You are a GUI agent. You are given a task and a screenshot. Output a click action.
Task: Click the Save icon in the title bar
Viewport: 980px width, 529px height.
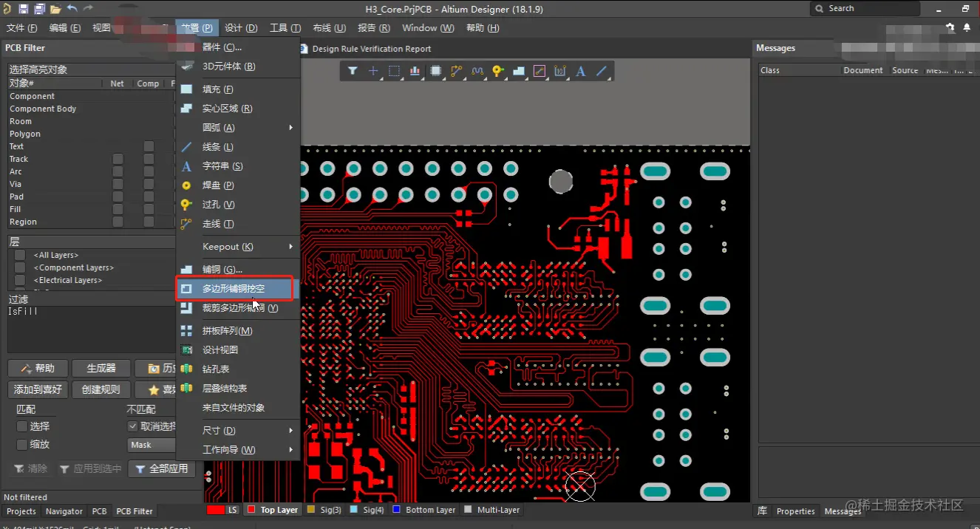(x=24, y=9)
